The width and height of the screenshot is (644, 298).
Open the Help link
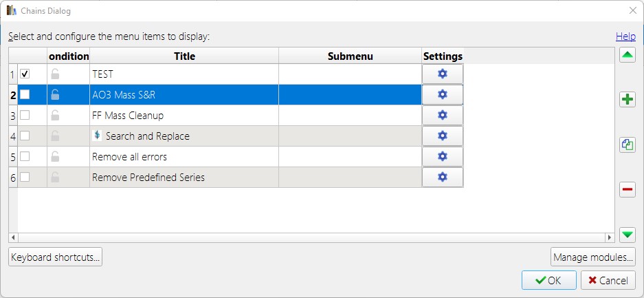click(x=625, y=36)
